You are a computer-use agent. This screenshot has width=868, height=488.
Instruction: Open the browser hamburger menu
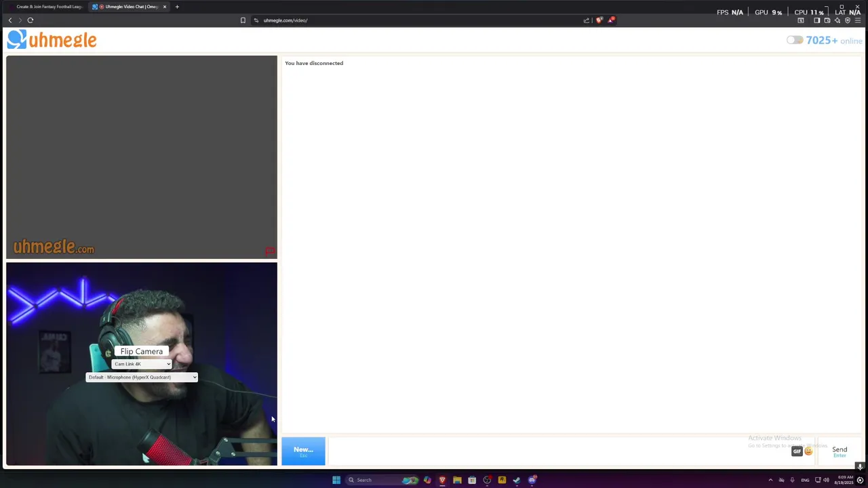click(857, 20)
